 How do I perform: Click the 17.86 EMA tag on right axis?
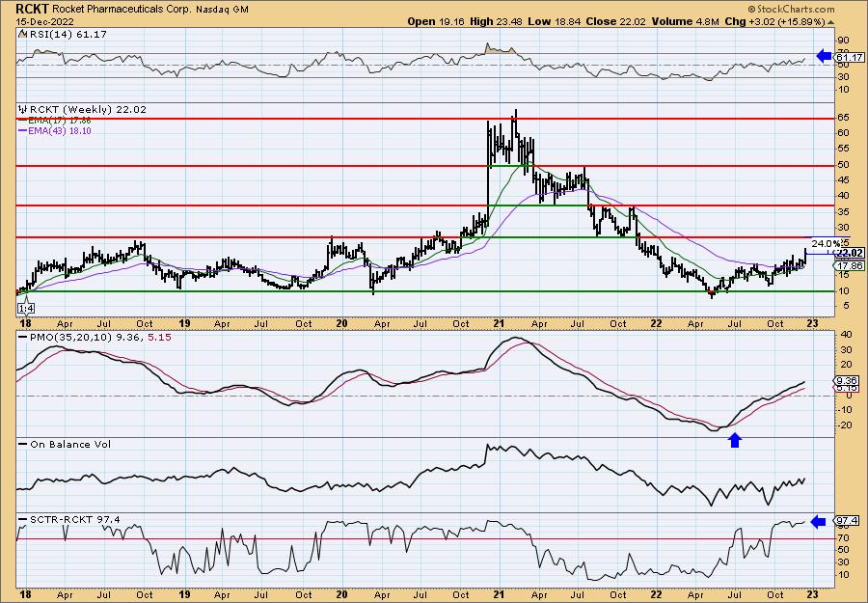849,265
